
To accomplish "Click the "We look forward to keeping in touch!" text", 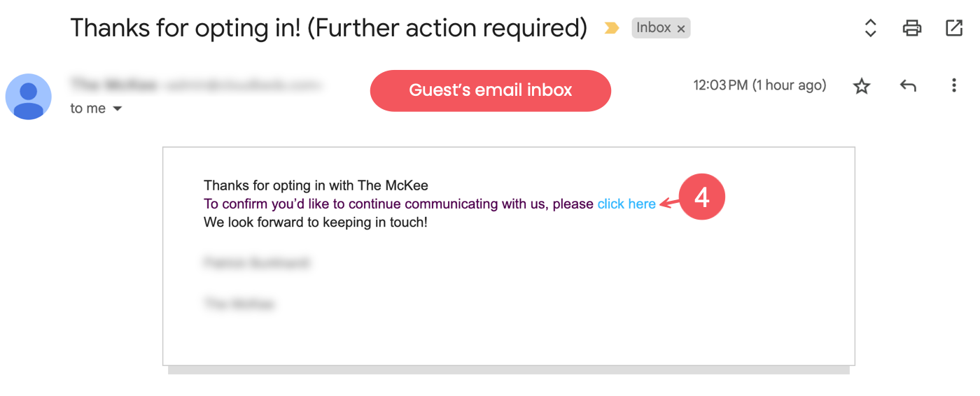I will (x=315, y=222).
